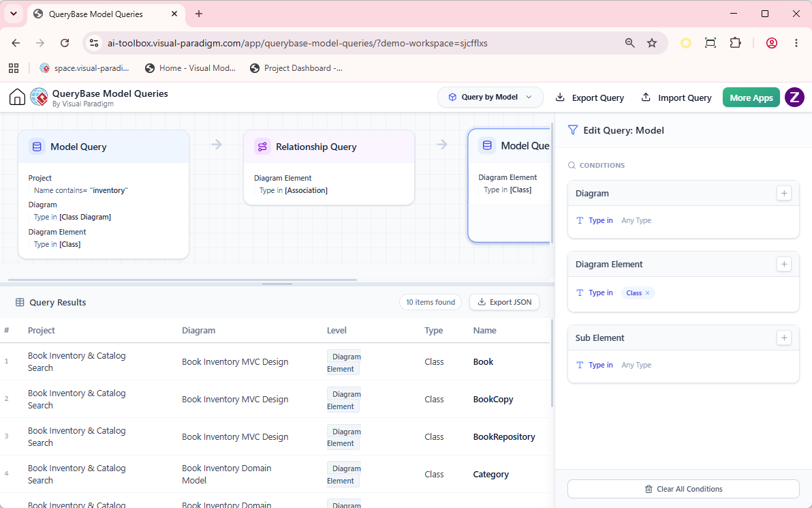Add a Diagram condition with plus button
This screenshot has width=812, height=508.
(784, 194)
